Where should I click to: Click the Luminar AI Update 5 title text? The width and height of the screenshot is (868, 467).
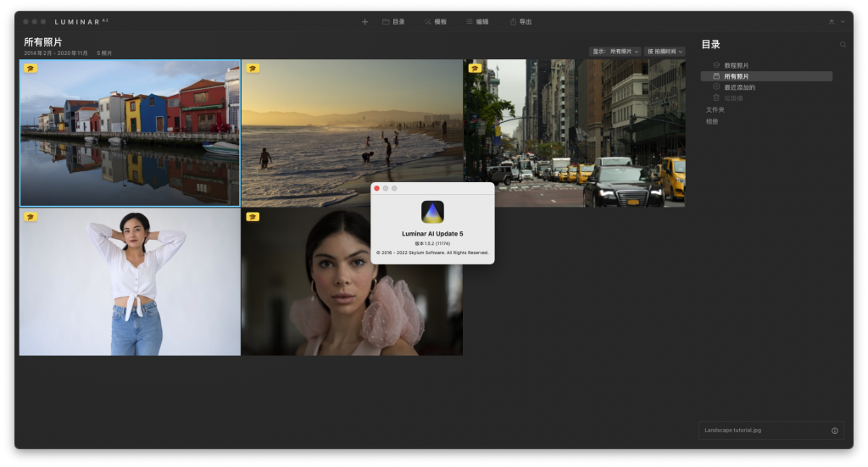click(x=432, y=234)
